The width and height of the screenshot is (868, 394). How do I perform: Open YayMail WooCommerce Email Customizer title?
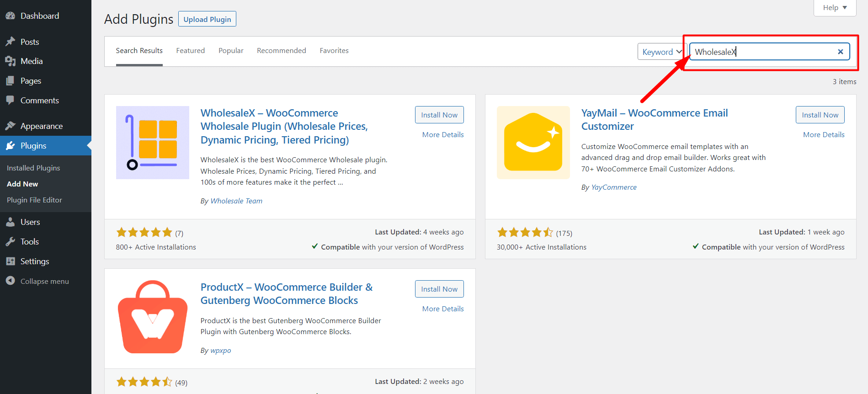tap(655, 119)
